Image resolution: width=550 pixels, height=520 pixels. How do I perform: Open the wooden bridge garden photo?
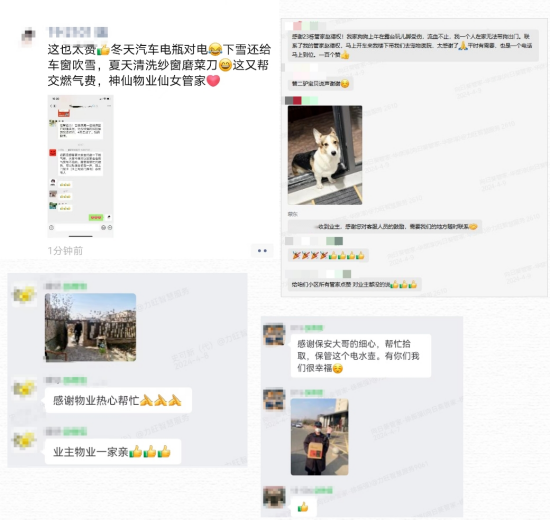pyautogui.click(x=90, y=327)
